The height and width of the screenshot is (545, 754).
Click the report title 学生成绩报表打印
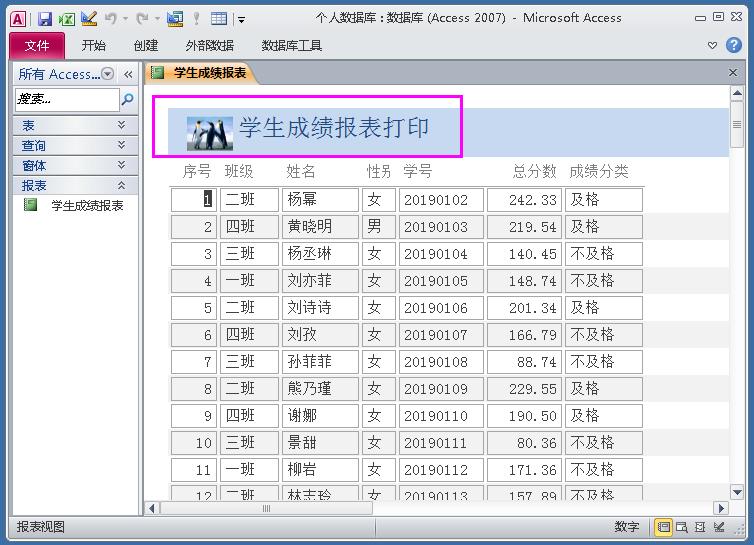(x=334, y=128)
